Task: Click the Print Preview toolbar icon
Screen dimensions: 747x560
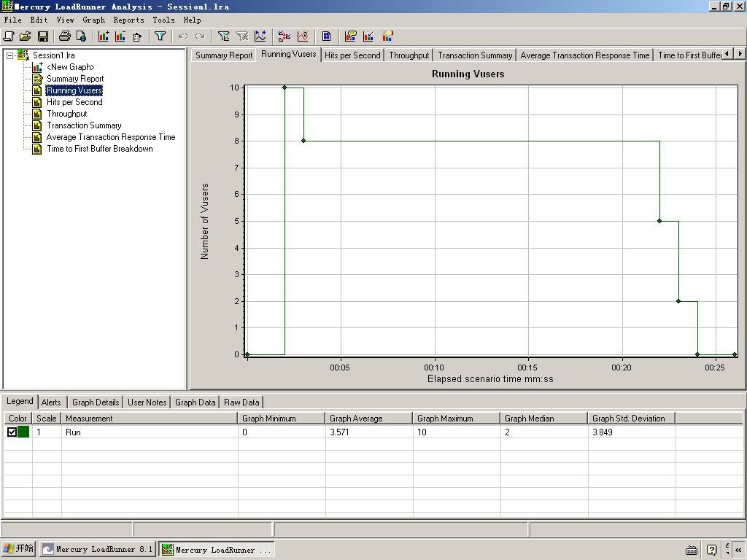Action: [81, 36]
